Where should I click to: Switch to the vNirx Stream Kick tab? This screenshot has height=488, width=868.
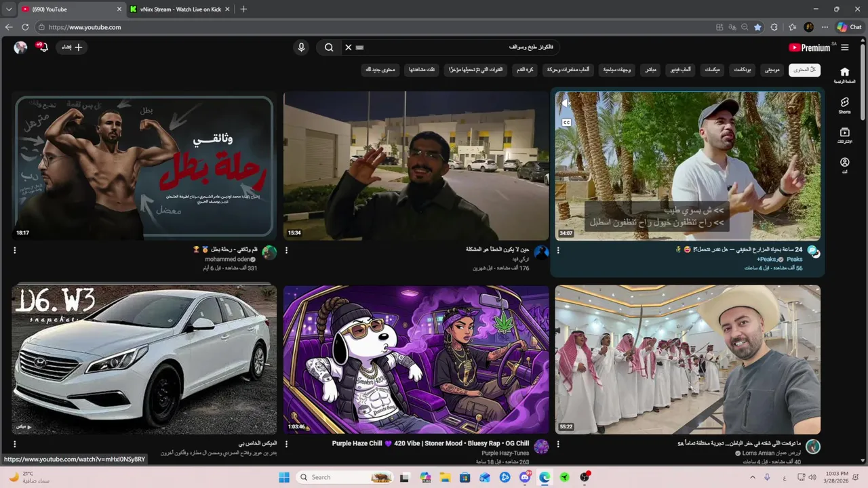[x=180, y=9]
